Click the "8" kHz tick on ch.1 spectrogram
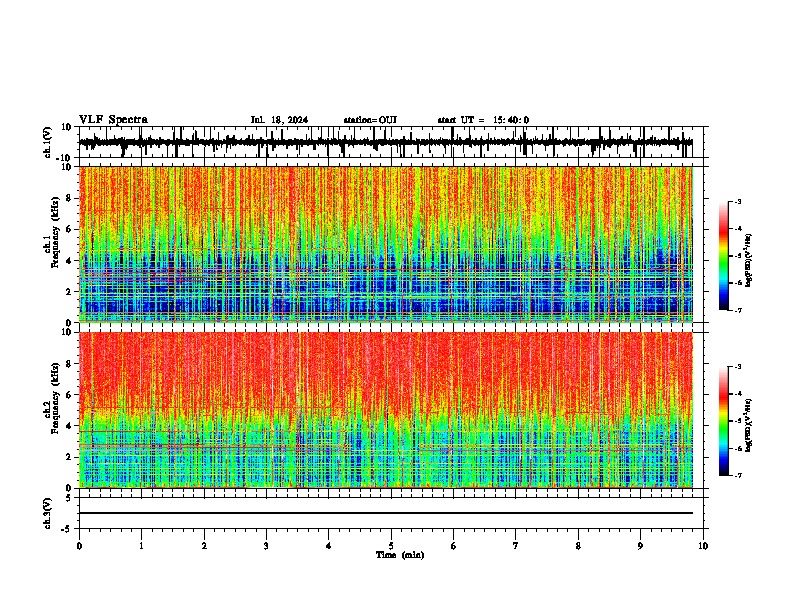792x612 pixels. [69, 198]
